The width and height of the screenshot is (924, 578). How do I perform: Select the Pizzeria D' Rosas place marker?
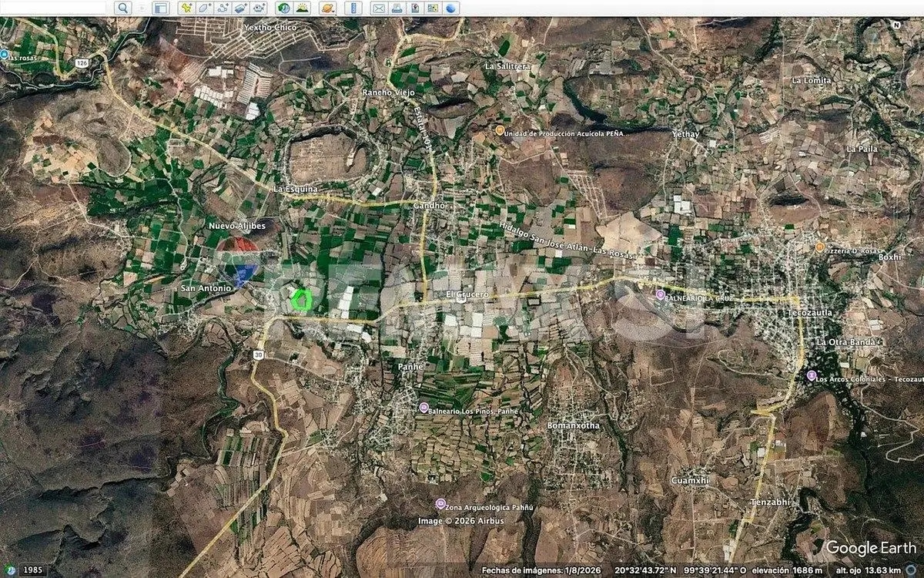pos(820,247)
